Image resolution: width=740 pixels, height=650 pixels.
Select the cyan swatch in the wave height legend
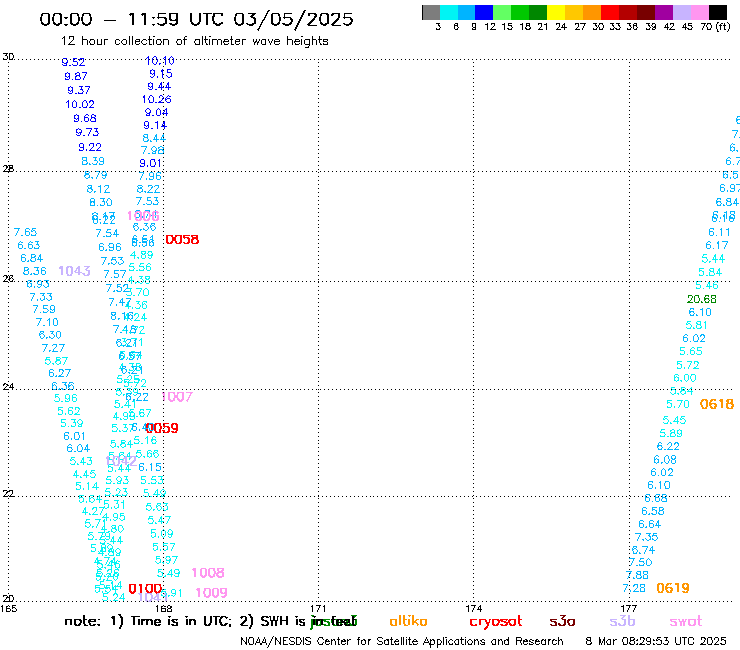pos(449,12)
